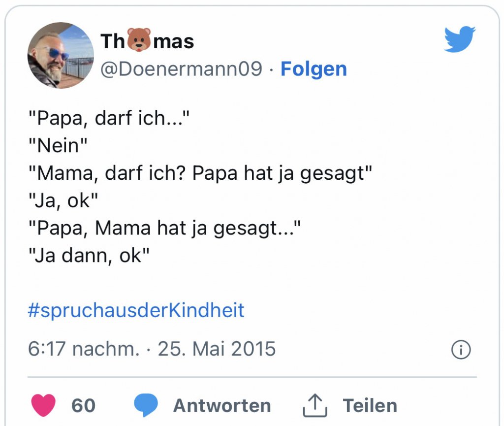The width and height of the screenshot is (504, 426).
Task: Click the blue reply speech bubble icon
Action: tap(146, 405)
